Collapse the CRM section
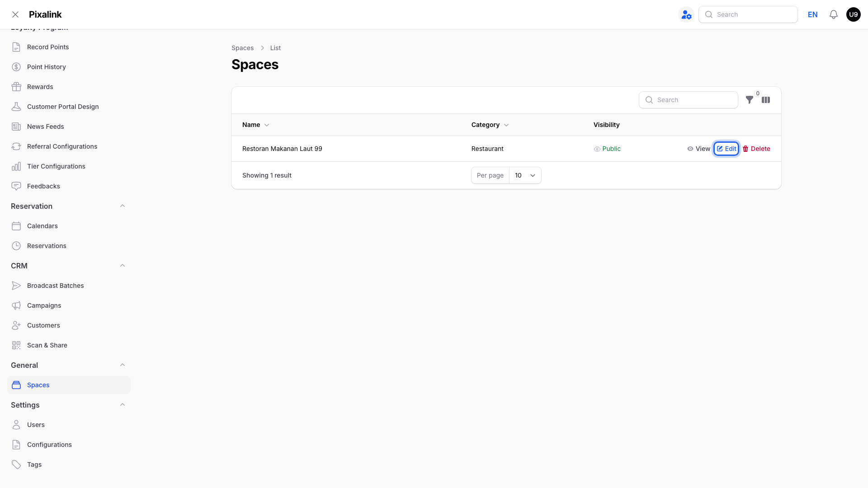 coord(123,266)
